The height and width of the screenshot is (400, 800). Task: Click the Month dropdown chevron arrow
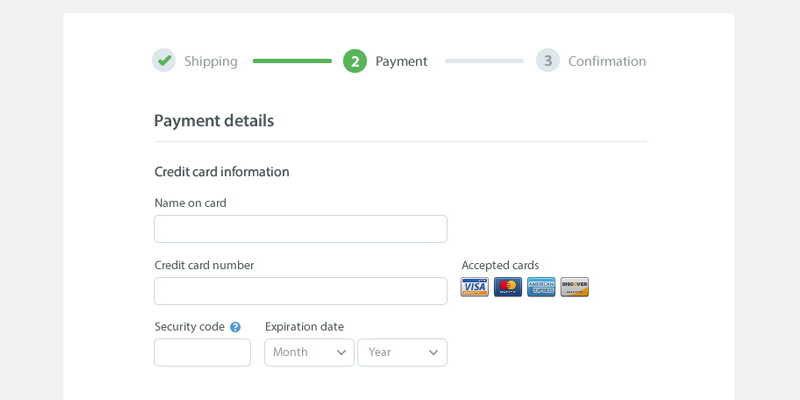[341, 353]
